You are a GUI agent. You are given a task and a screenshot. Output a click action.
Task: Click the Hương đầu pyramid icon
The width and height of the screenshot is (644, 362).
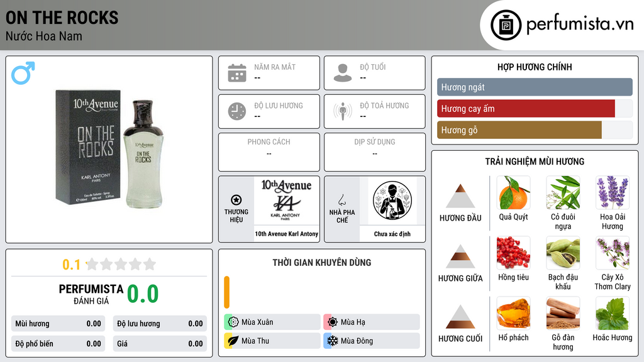coord(460,196)
